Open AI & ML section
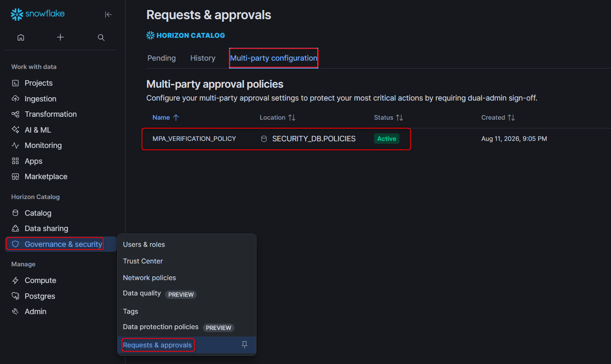This screenshot has width=611, height=364. [x=38, y=130]
